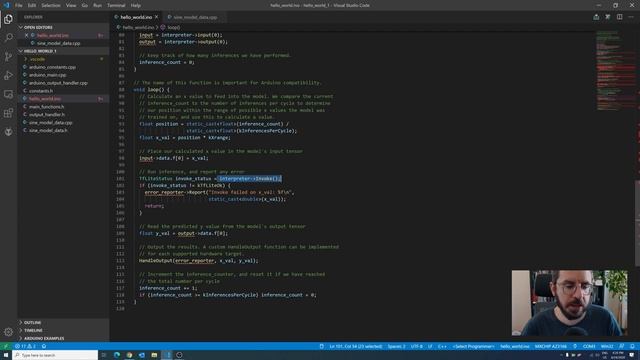Screen dimensions: 640x360
Task: Open the Remote Explorer view
Action: pos(8,94)
